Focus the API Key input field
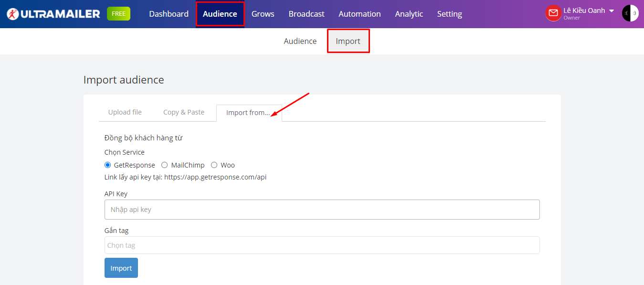The image size is (644, 285). click(x=322, y=210)
